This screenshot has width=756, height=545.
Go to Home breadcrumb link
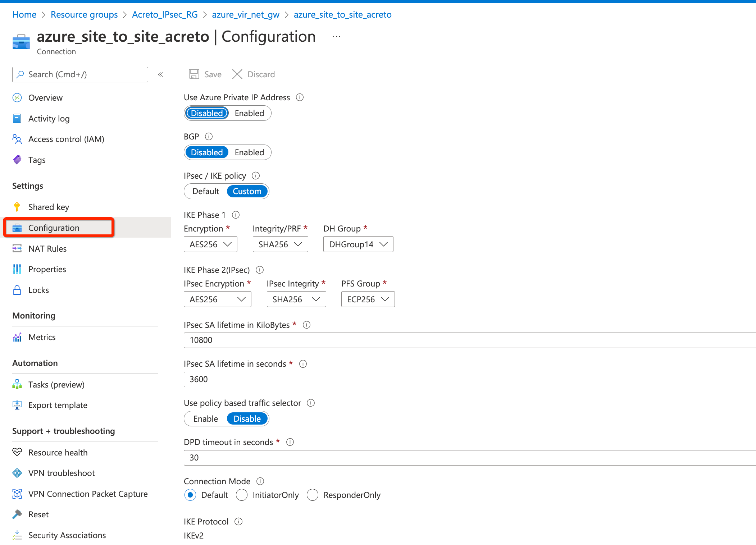(x=24, y=15)
